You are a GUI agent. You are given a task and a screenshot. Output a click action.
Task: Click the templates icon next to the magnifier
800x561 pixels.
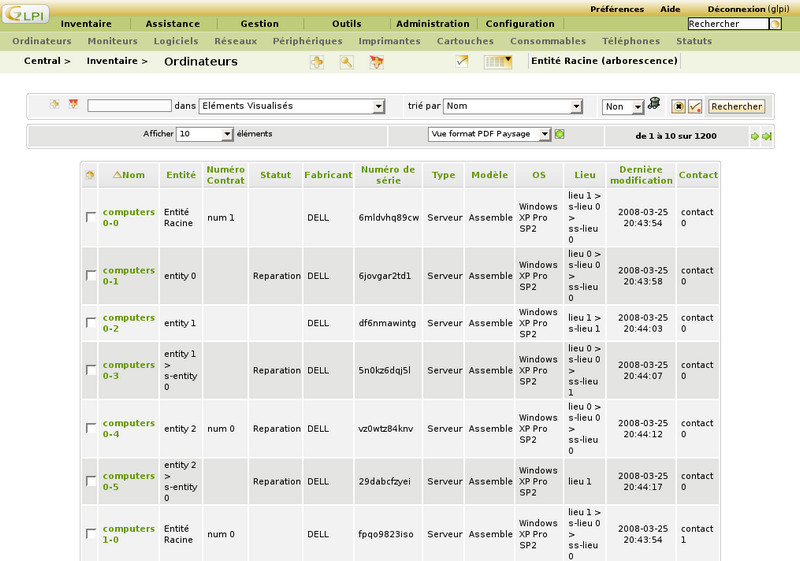[x=377, y=62]
